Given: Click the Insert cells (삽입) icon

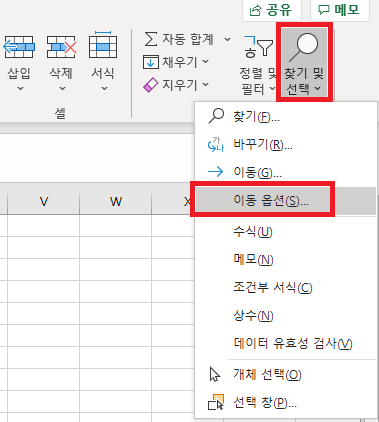Looking at the screenshot, I should [x=19, y=47].
